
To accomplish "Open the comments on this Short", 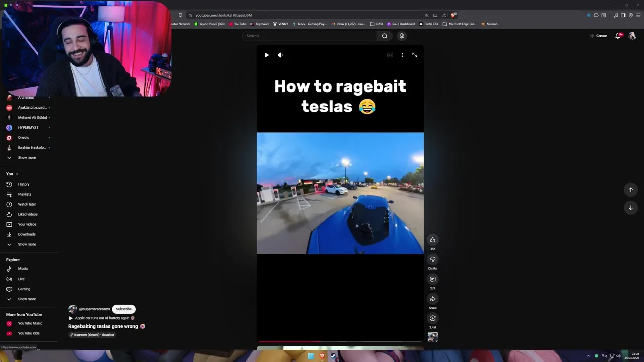I will (x=433, y=279).
